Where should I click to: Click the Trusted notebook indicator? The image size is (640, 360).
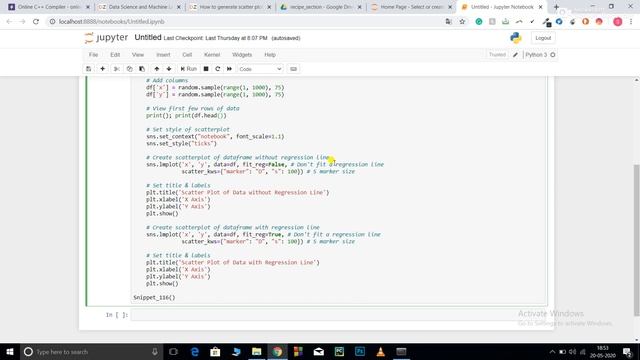(497, 55)
